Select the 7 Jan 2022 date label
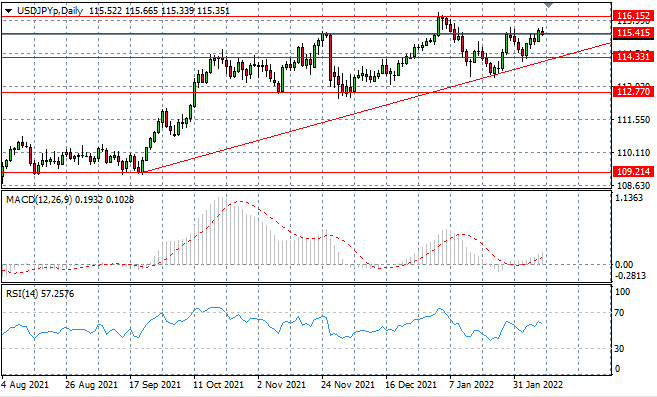This screenshot has width=657, height=397. point(471,384)
